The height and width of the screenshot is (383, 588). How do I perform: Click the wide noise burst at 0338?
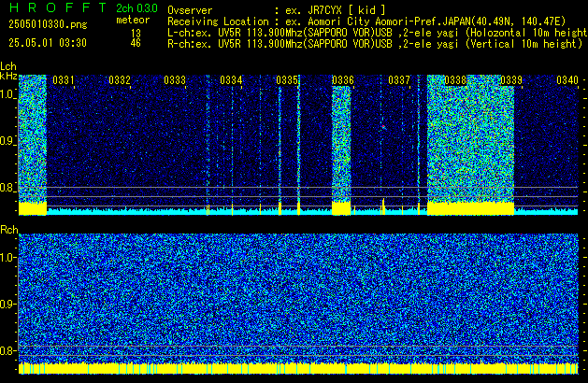pyautogui.click(x=470, y=144)
